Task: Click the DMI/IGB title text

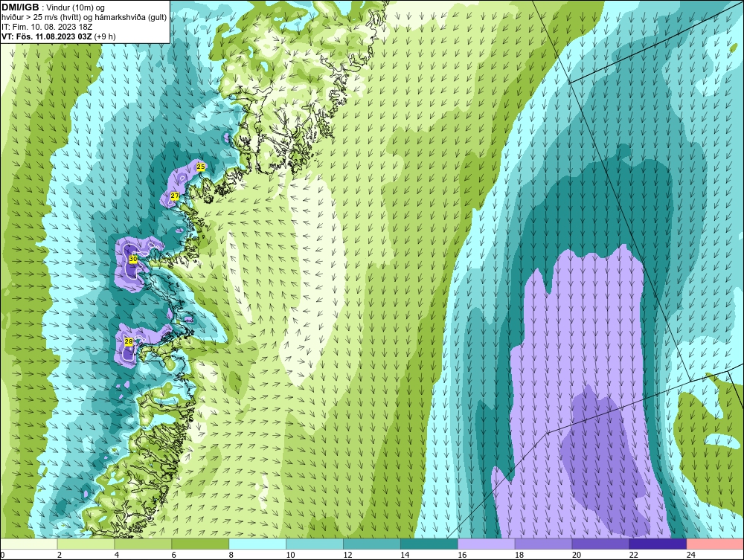Action: click(20, 7)
